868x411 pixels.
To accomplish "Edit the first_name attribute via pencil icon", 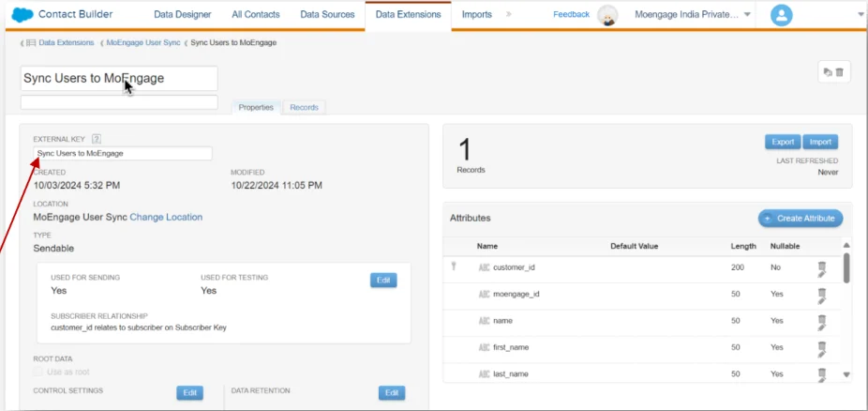I will coord(822,354).
